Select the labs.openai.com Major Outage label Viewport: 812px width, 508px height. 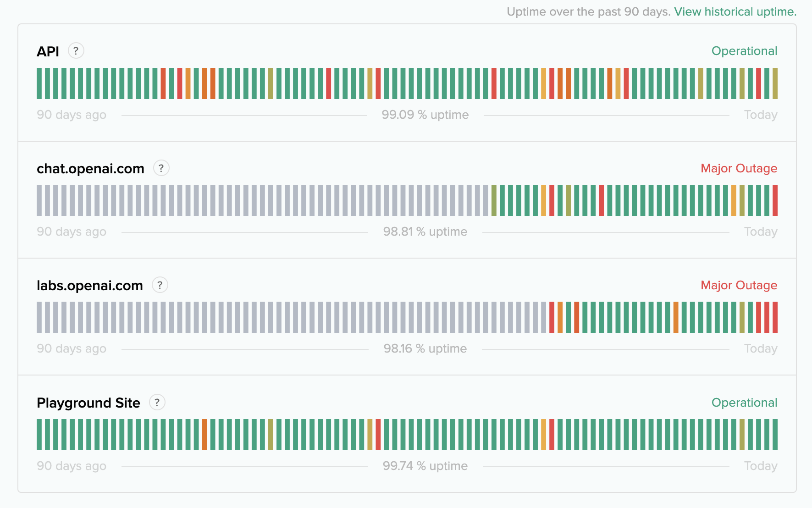[738, 285]
